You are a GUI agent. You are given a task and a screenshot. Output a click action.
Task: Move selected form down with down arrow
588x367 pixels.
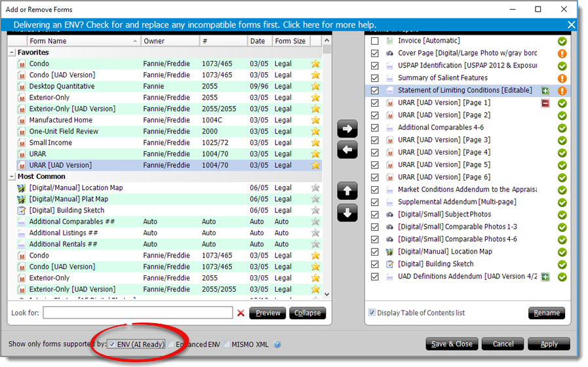pyautogui.click(x=347, y=212)
